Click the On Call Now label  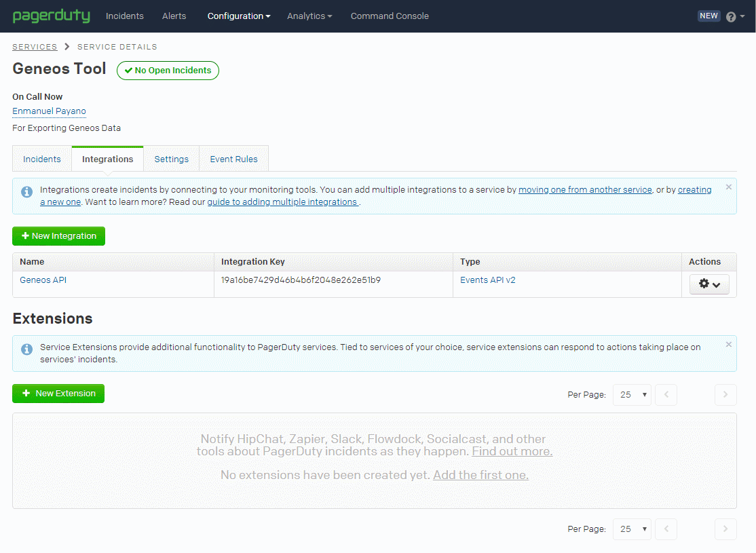(37, 96)
